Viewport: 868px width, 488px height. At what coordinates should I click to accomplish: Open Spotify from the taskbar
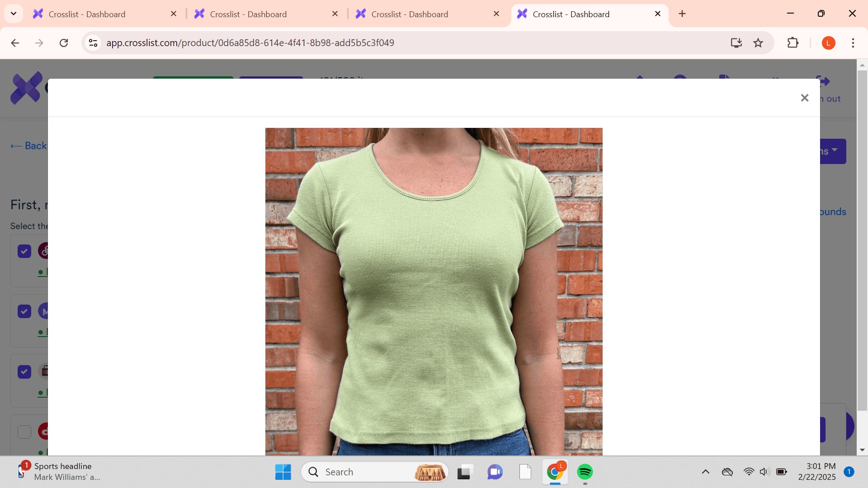click(585, 472)
